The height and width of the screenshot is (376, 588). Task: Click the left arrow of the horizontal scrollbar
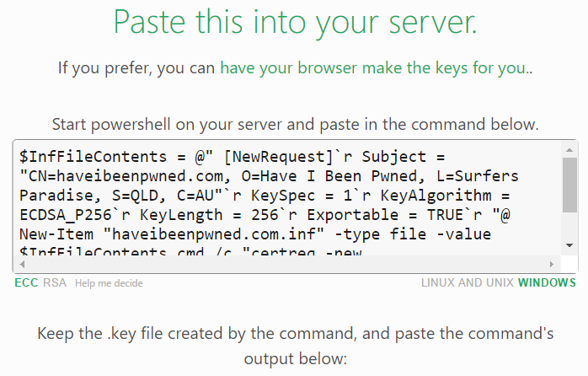23,264
